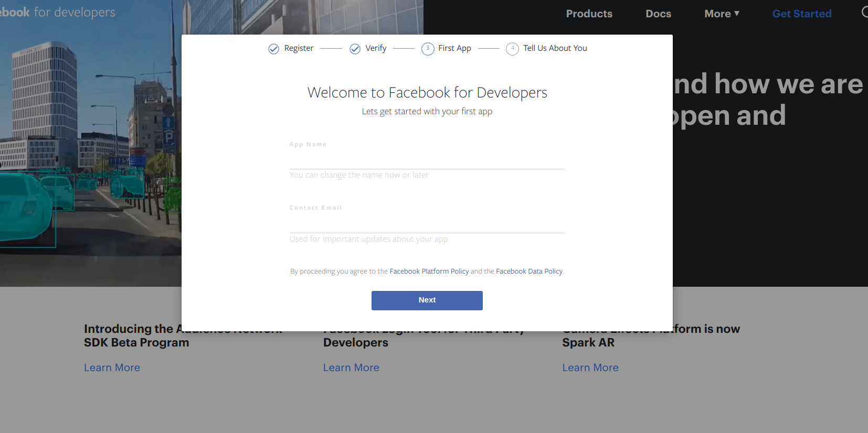Viewport: 868px width, 433px height.
Task: Select the Register step label
Action: 299,48
